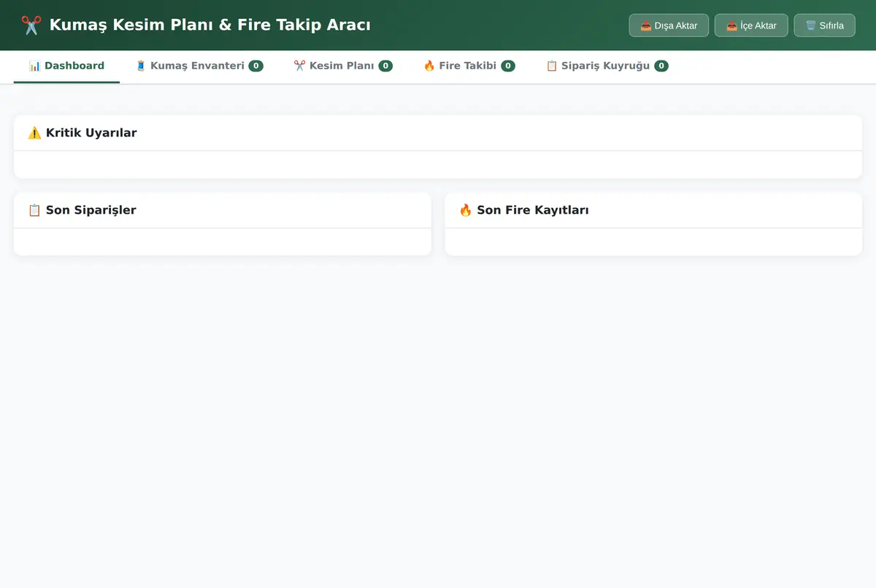Click the trash can icon in Sıfırla
The height and width of the screenshot is (588, 876).
(x=811, y=26)
